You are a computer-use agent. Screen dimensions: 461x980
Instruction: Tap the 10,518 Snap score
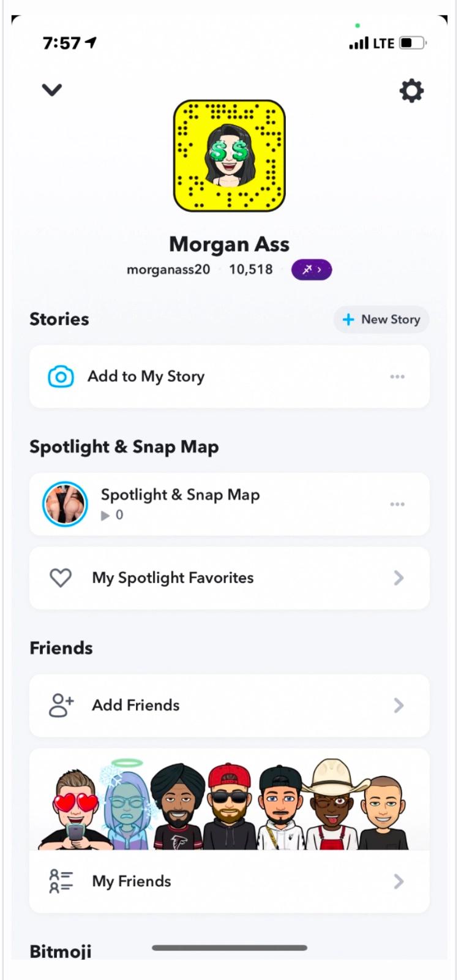click(251, 269)
